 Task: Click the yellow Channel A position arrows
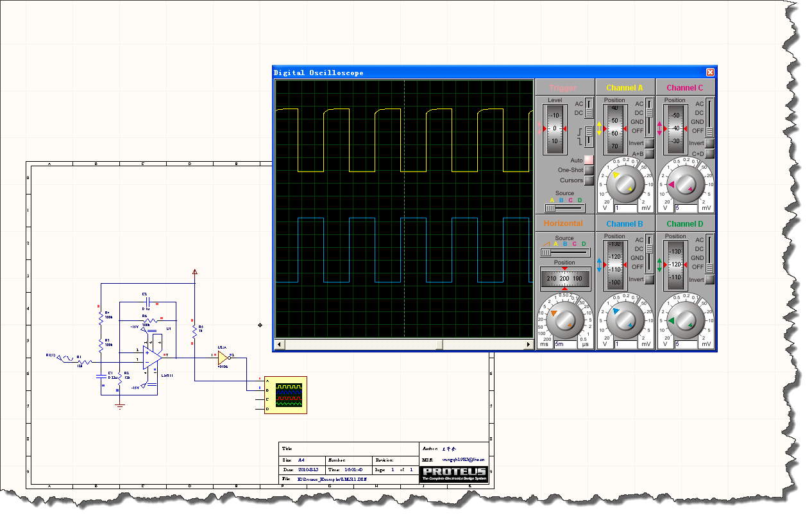click(x=600, y=129)
